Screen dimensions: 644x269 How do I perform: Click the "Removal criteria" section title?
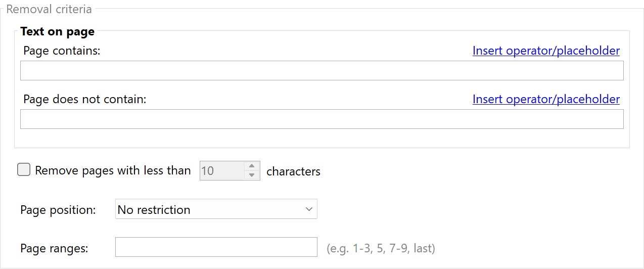click(49, 9)
